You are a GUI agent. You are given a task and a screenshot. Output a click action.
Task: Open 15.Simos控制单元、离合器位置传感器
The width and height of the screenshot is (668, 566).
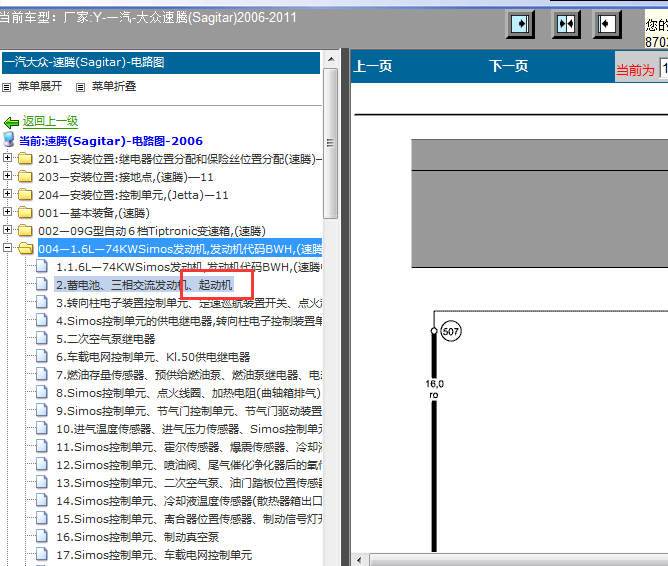(x=189, y=519)
